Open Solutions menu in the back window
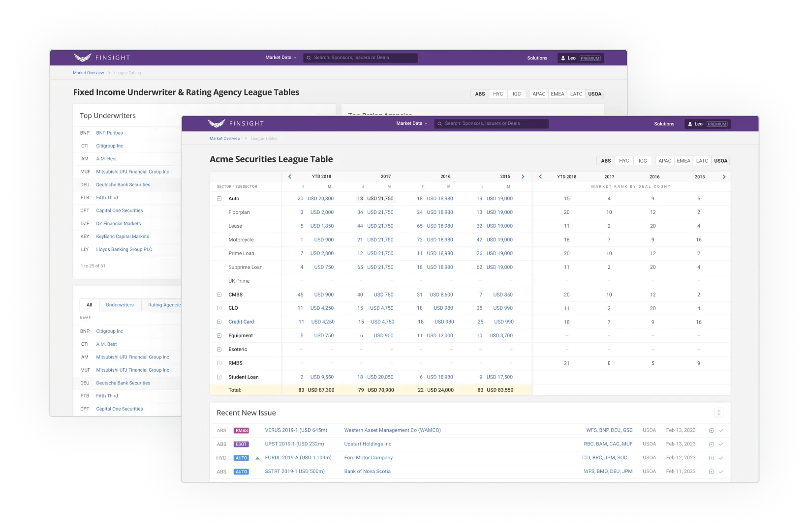809x532 pixels. (537, 58)
